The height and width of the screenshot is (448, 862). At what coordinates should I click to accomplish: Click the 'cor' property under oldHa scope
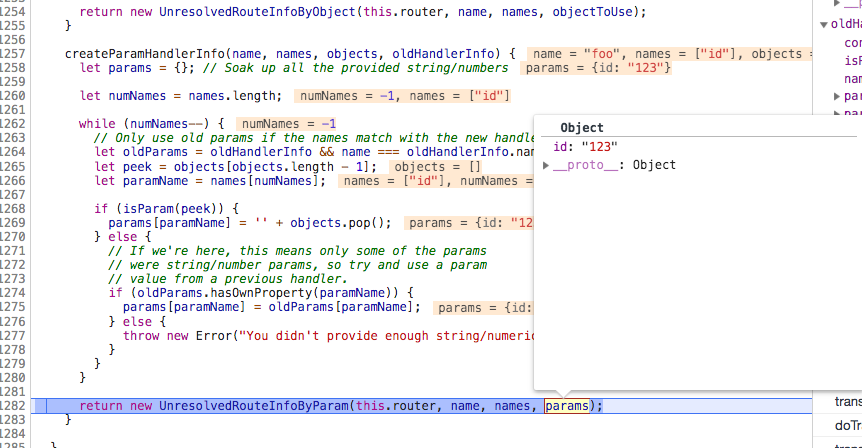point(853,43)
